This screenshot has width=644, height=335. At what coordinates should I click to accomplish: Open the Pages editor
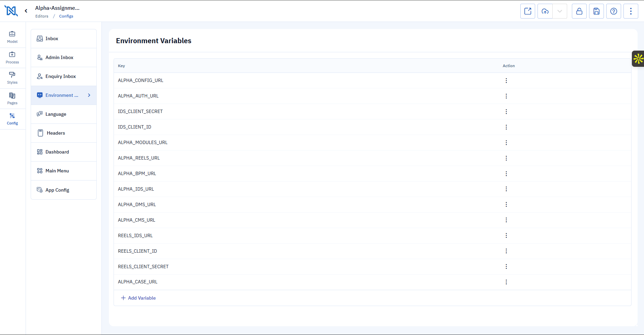point(12,98)
